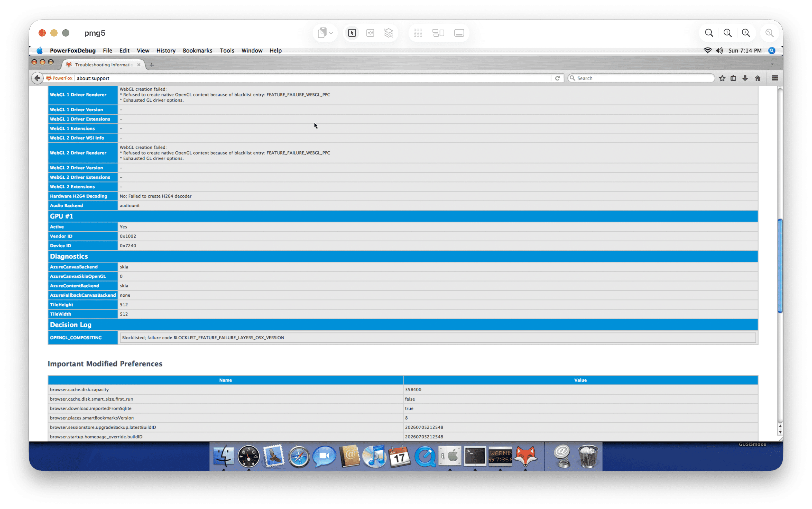
Task: Open the hamburger menu in PowerFox
Action: [x=775, y=78]
